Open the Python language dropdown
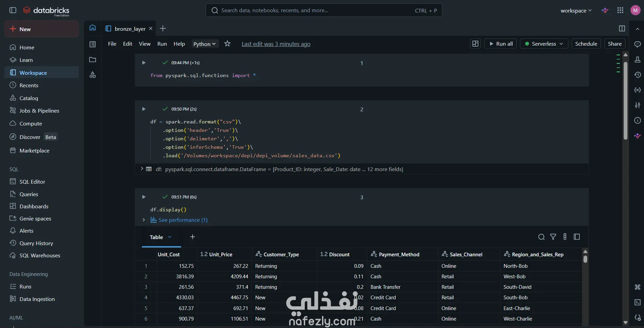The width and height of the screenshot is (644, 328). point(205,44)
